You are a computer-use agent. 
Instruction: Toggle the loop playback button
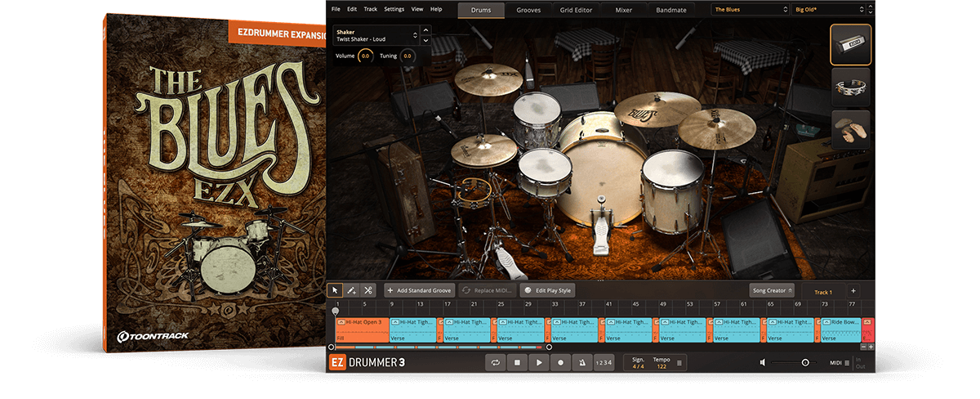(x=495, y=362)
